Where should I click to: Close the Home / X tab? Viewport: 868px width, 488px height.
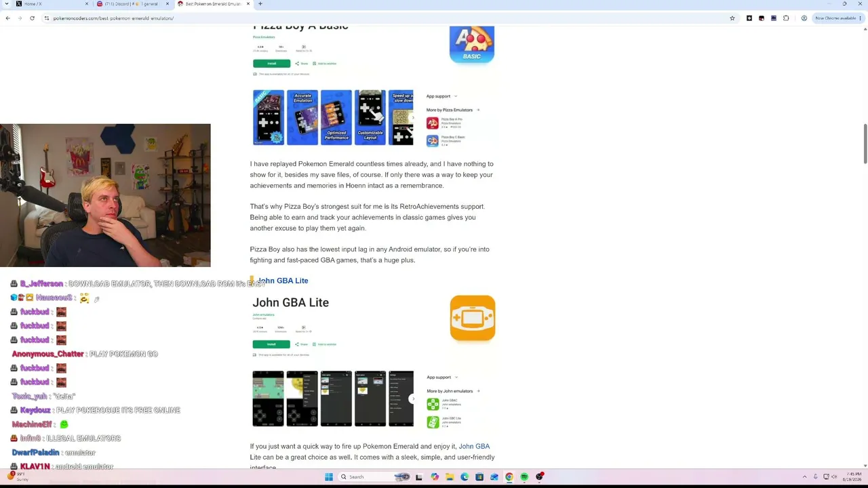point(85,4)
